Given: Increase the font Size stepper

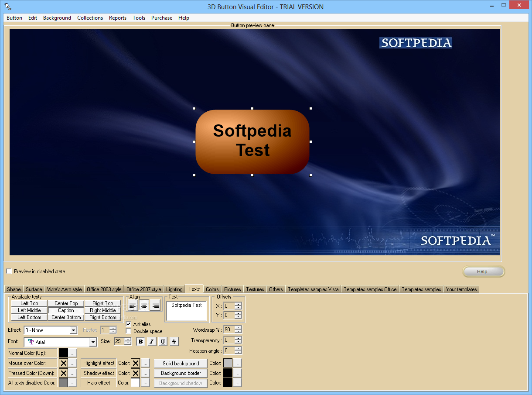Looking at the screenshot, I should tap(128, 340).
